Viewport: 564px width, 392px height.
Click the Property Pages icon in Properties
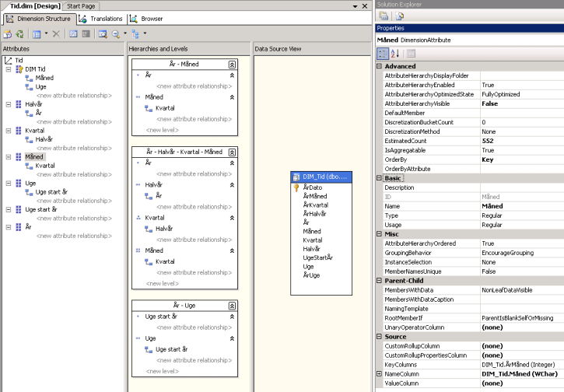tap(411, 54)
